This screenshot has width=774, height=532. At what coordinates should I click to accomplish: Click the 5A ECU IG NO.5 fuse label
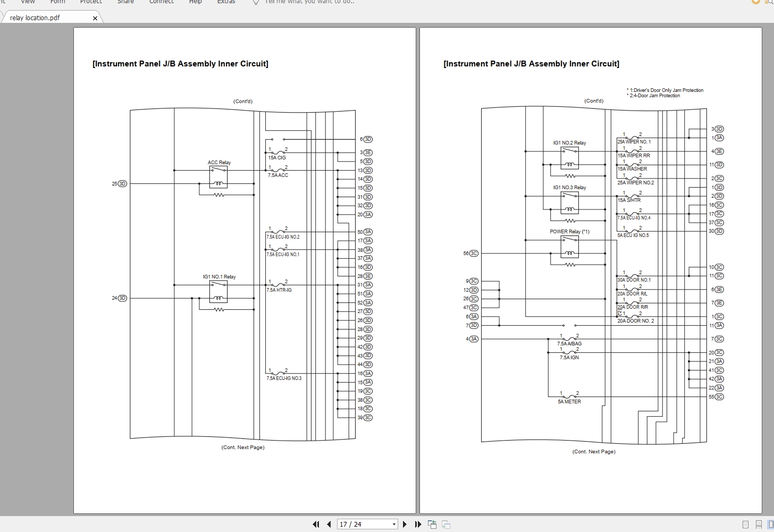click(633, 235)
